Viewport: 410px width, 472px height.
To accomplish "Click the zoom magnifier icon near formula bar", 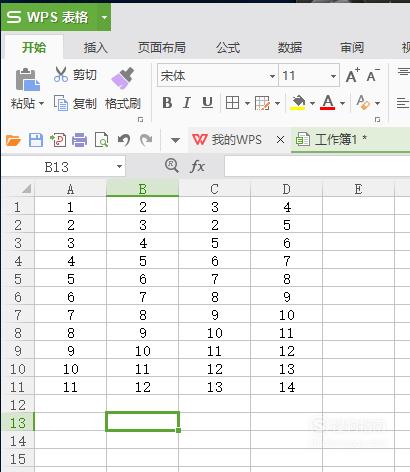I will (172, 165).
